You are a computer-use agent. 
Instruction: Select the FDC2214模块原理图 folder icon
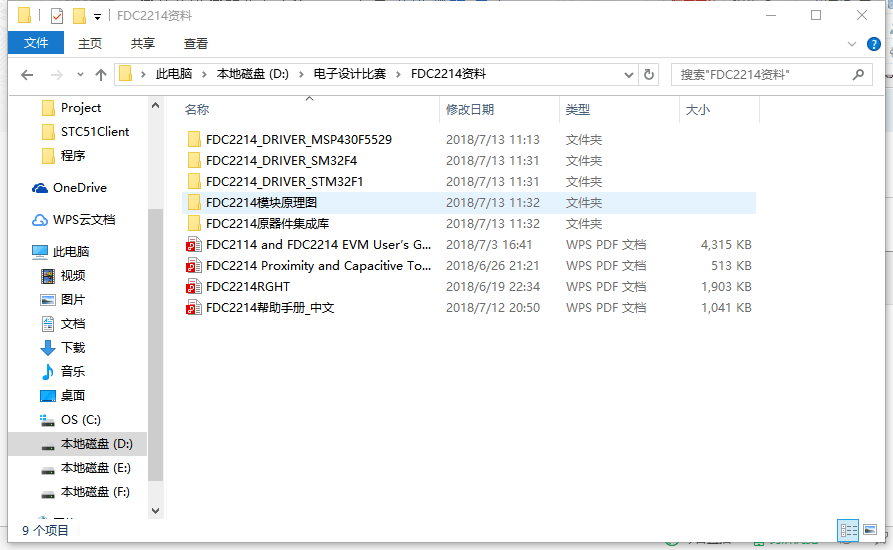194,203
